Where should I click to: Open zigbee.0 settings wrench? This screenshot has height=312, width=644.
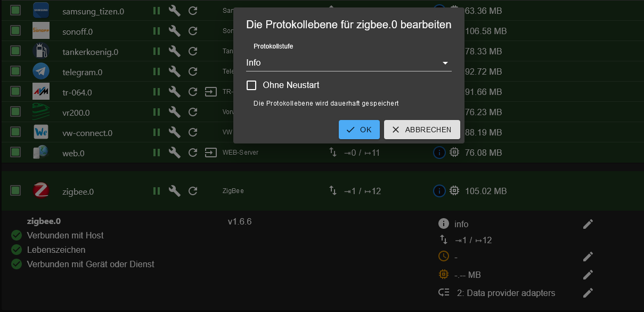click(x=174, y=191)
